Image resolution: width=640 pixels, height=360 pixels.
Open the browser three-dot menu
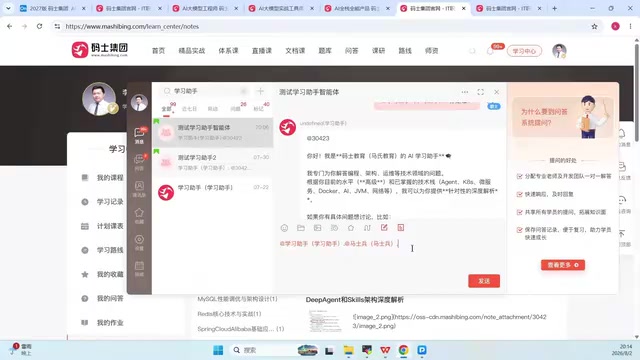coord(631,26)
